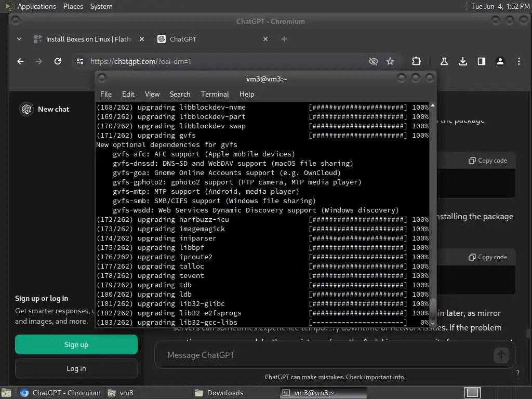Go back in Chromium browser
The image size is (532, 399).
(20, 61)
